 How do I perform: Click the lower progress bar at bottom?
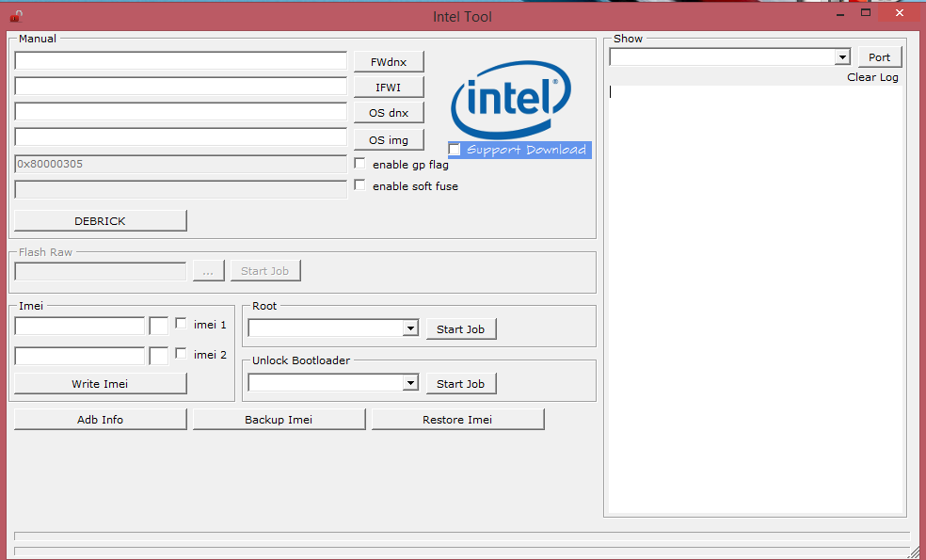tap(462, 552)
